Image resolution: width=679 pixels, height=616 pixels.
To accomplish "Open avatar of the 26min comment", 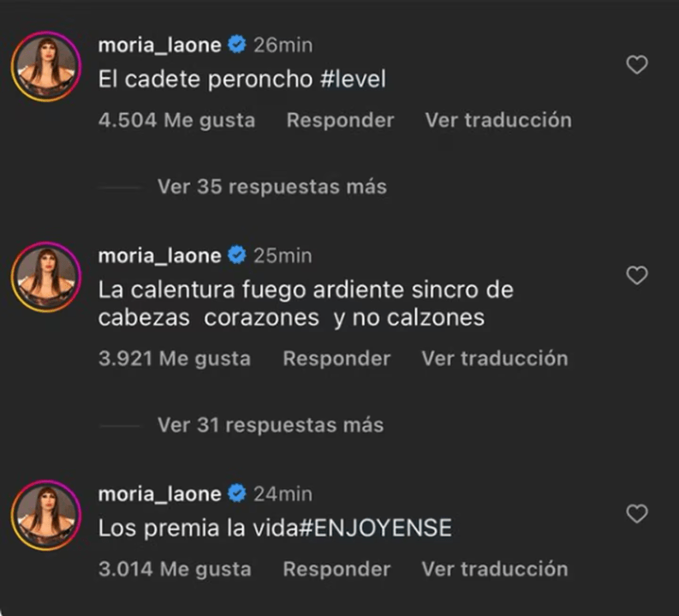I will (46, 66).
